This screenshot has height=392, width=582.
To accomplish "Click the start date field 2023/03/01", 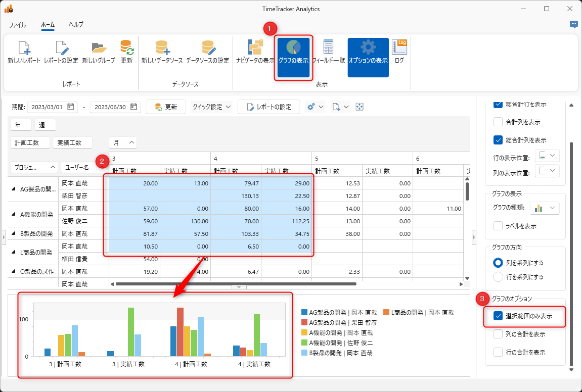I will (46, 107).
